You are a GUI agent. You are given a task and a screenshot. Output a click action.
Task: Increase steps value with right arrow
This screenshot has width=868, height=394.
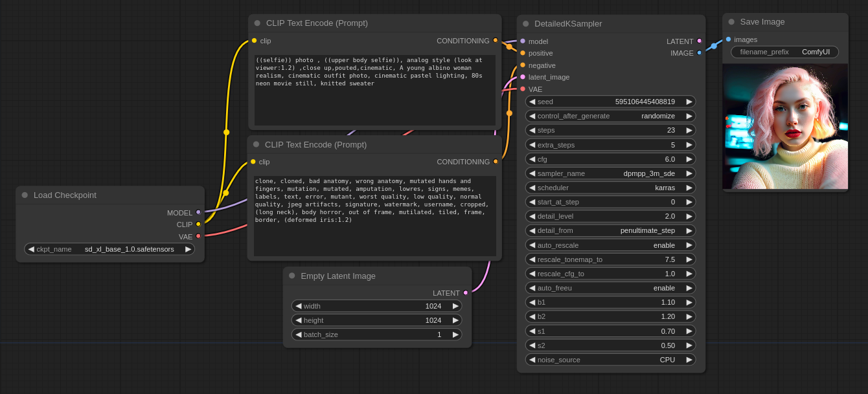pos(689,130)
